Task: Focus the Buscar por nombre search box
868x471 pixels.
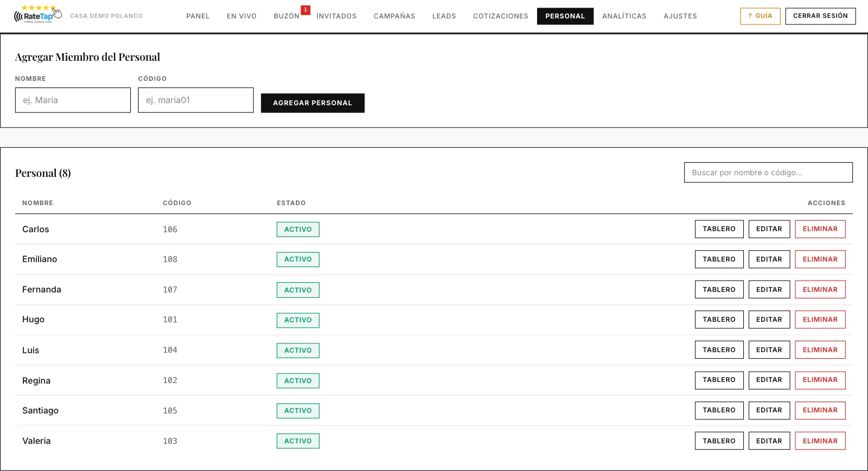Action: click(768, 173)
